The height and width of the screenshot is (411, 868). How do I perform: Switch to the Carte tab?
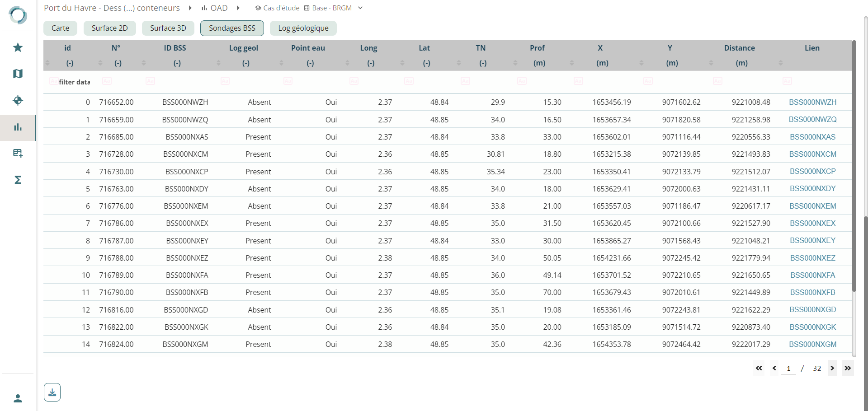tap(60, 28)
